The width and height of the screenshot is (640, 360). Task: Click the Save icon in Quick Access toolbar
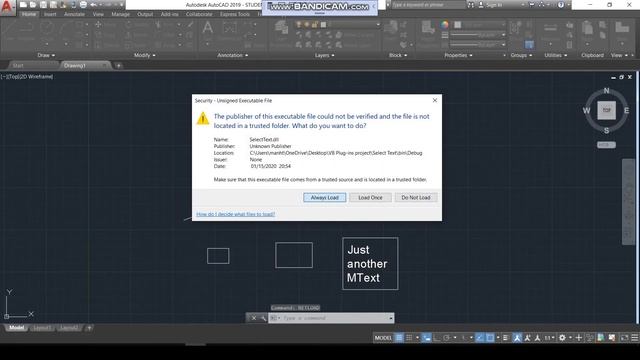coord(43,5)
